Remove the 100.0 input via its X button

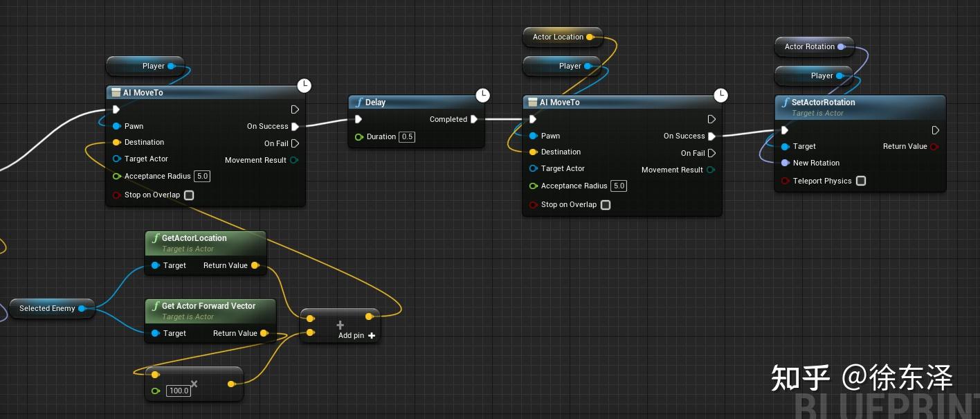coord(194,384)
